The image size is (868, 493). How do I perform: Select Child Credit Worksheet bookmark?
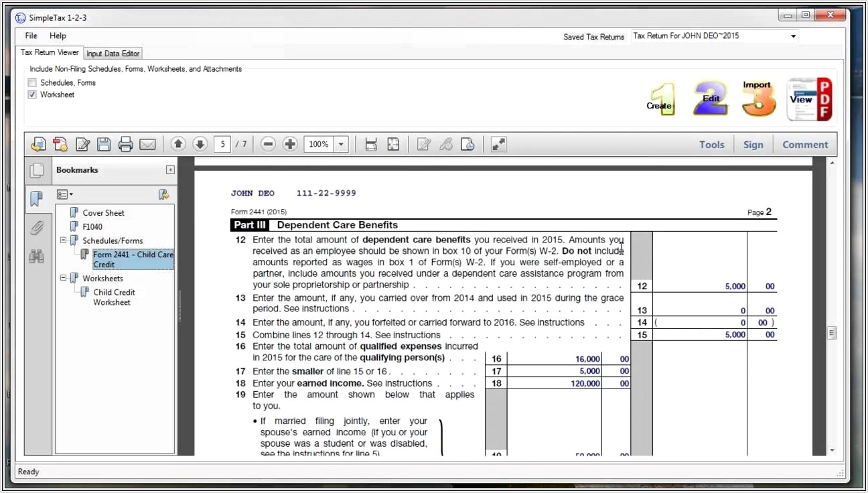114,297
